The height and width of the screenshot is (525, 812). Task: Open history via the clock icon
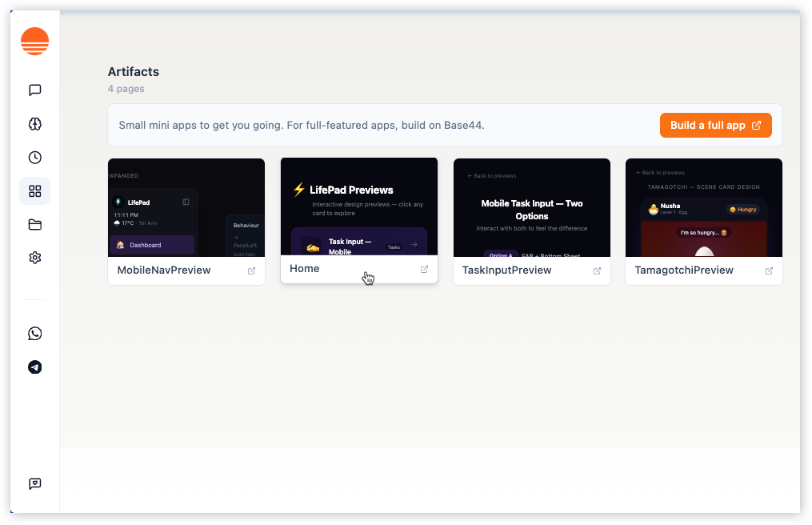34,157
